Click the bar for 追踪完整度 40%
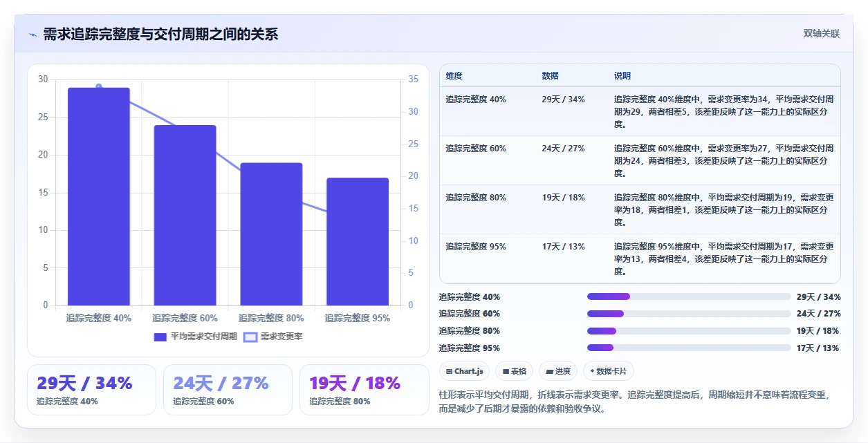This screenshot has width=868, height=443. point(99,196)
